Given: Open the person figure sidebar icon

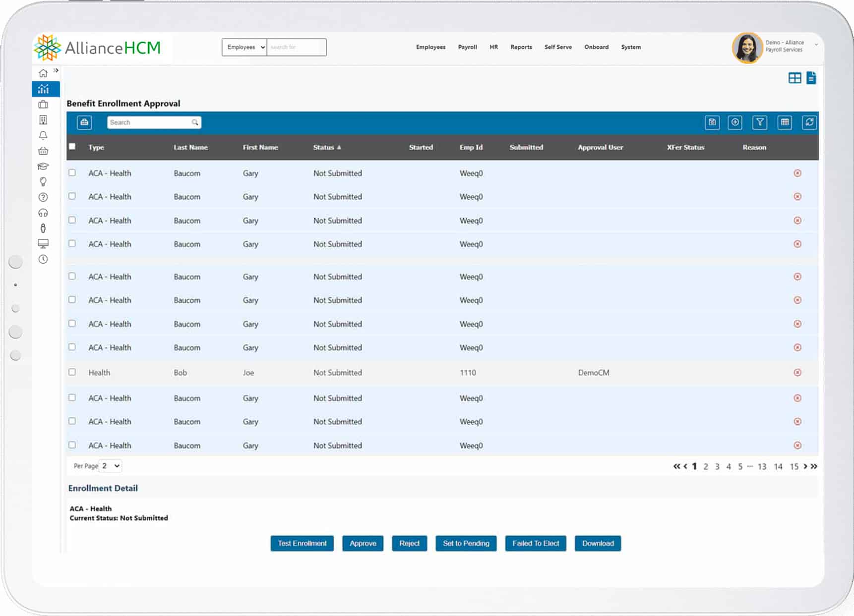Looking at the screenshot, I should 43,228.
